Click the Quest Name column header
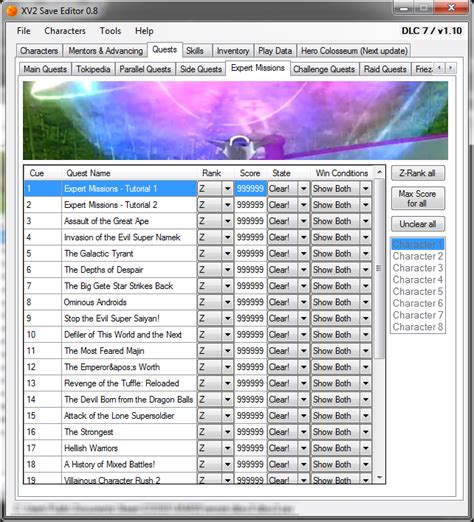 click(x=129, y=173)
